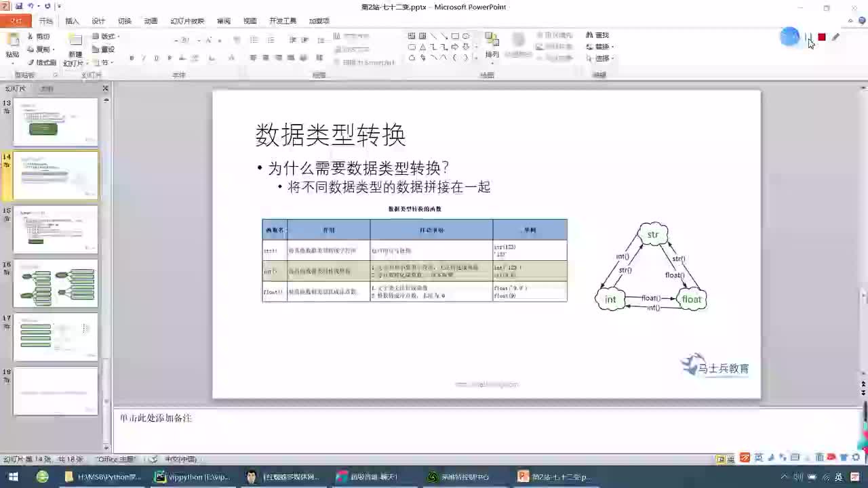Open the 文件 (File) tab
868x488 pixels.
pos(16,21)
